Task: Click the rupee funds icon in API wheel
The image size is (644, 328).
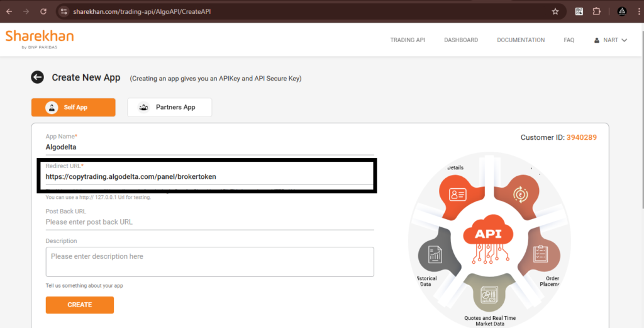Action: click(519, 194)
